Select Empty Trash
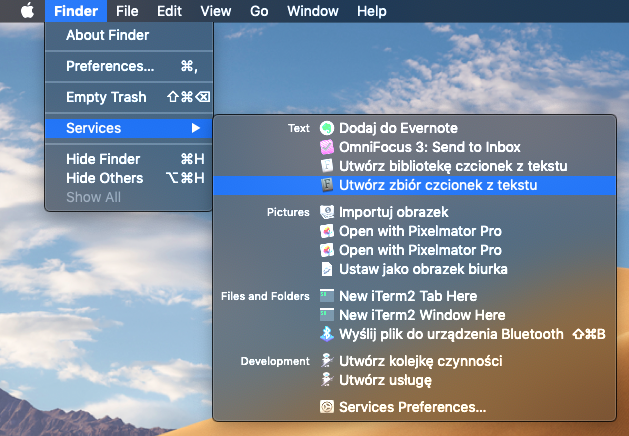 click(129, 97)
